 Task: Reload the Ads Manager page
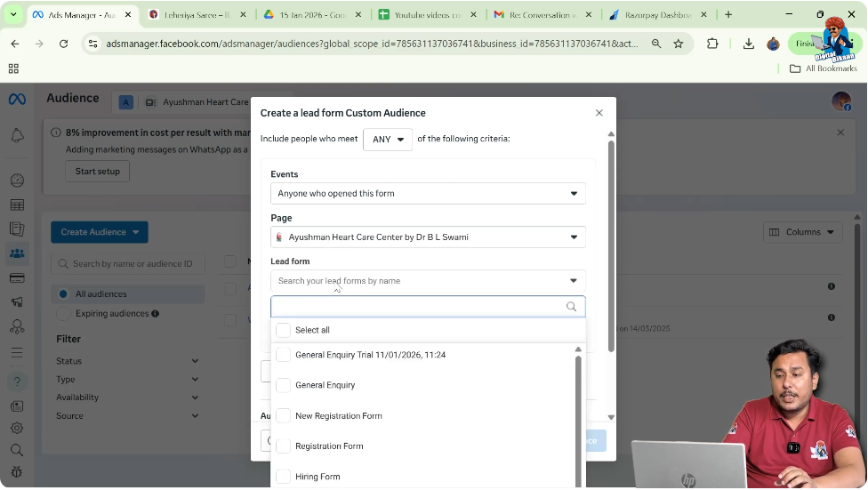(64, 44)
